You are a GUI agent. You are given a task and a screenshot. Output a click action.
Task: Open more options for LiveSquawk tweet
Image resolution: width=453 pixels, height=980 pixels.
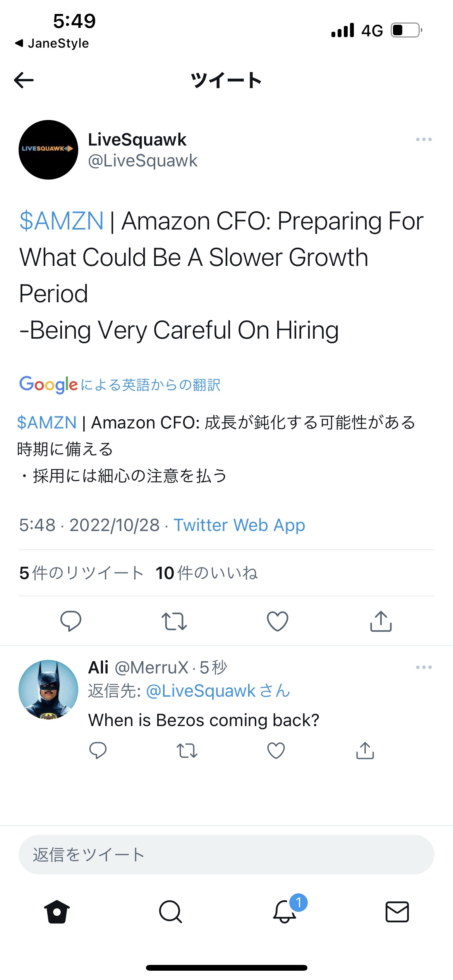(424, 139)
